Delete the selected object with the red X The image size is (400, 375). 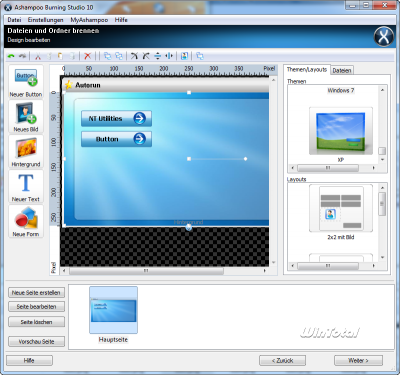coord(87,56)
